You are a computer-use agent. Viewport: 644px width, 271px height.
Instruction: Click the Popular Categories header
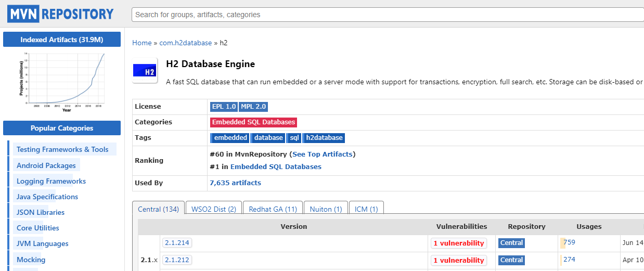point(62,128)
